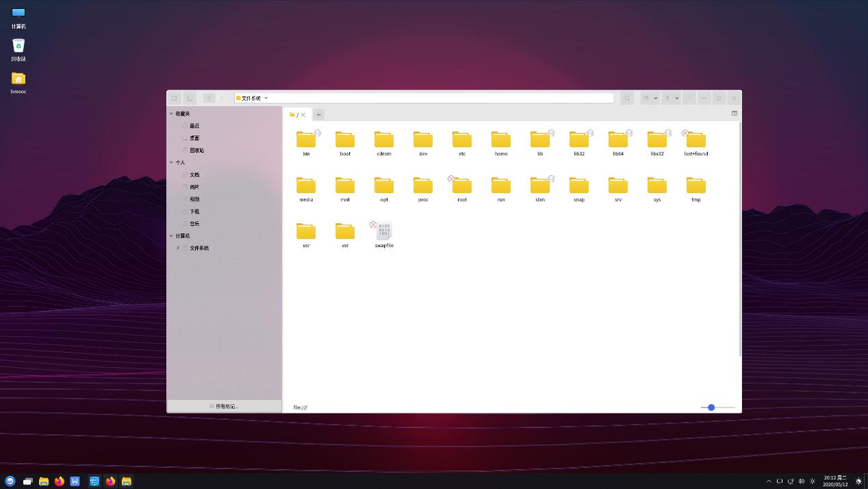
Task: Go back using the left arrow button
Action: click(209, 98)
